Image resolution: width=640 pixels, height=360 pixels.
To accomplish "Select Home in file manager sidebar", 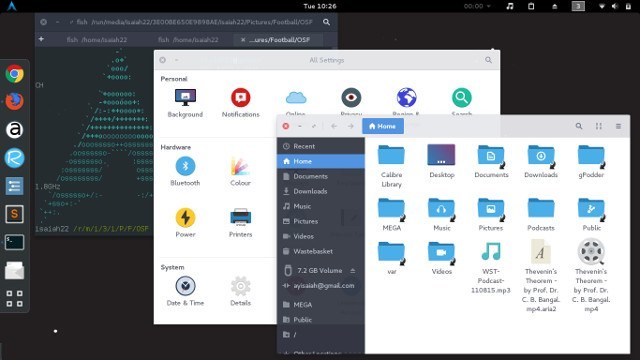I will point(320,161).
